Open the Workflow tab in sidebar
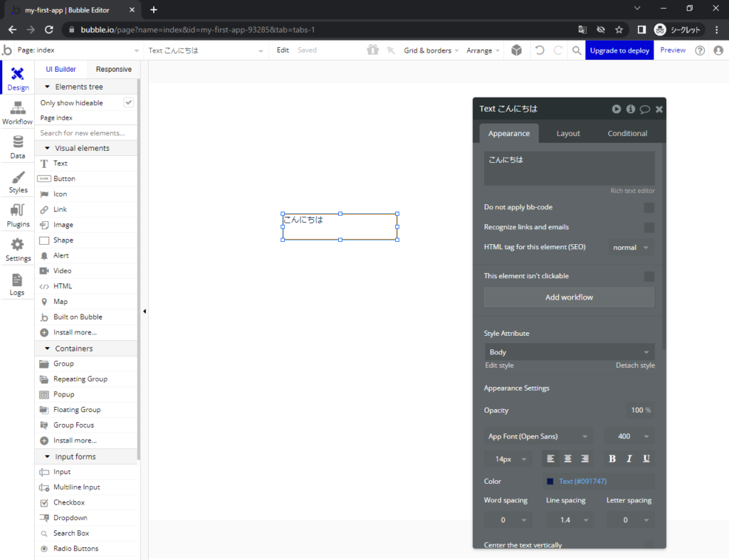Image resolution: width=729 pixels, height=560 pixels. (x=17, y=113)
